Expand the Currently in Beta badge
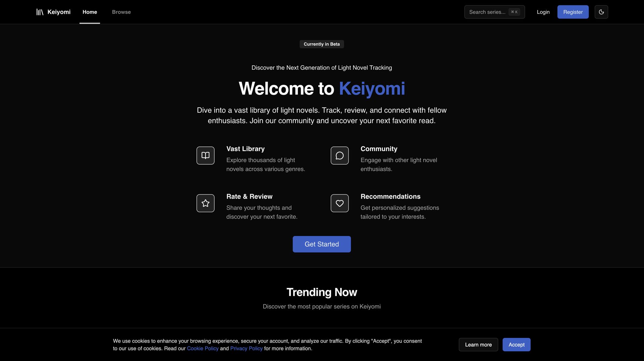This screenshot has height=361, width=644. coord(321,44)
